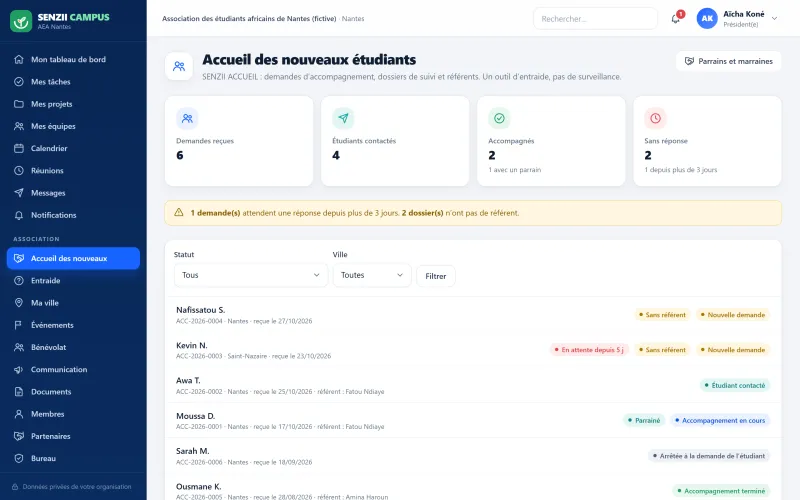This screenshot has height=500, width=800.
Task: Click the Bénévolat people icon
Action: [x=19, y=347]
